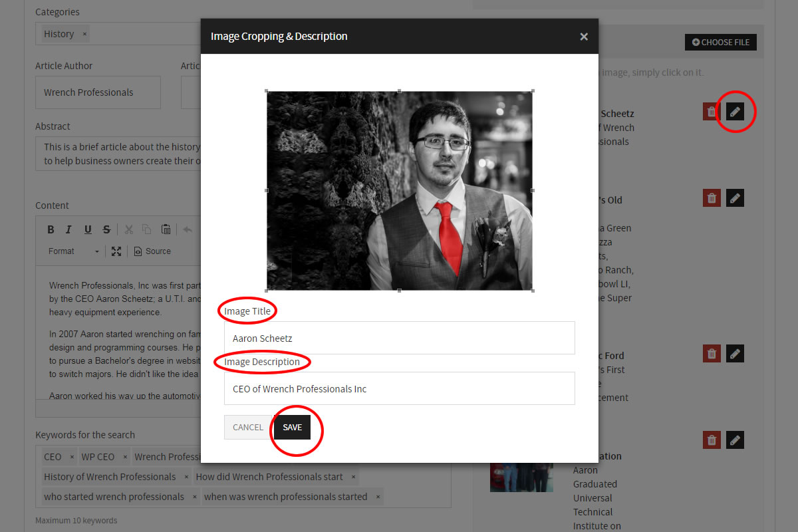Image resolution: width=798 pixels, height=532 pixels.
Task: Remove the History category tag
Action: pyautogui.click(x=84, y=34)
